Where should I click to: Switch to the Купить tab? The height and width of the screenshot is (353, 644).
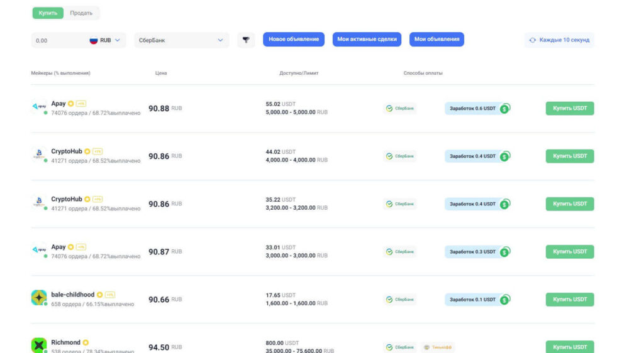tap(48, 13)
